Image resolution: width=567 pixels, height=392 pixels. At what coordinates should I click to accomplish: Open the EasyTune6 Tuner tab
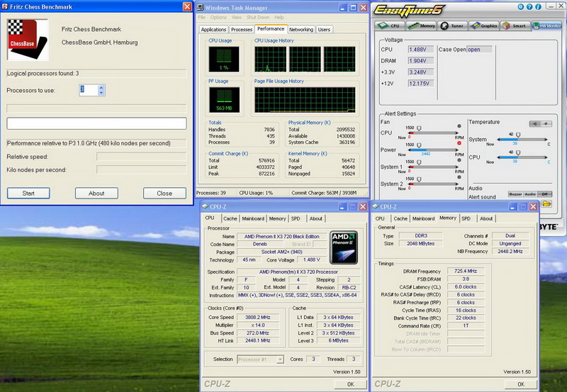click(x=454, y=26)
